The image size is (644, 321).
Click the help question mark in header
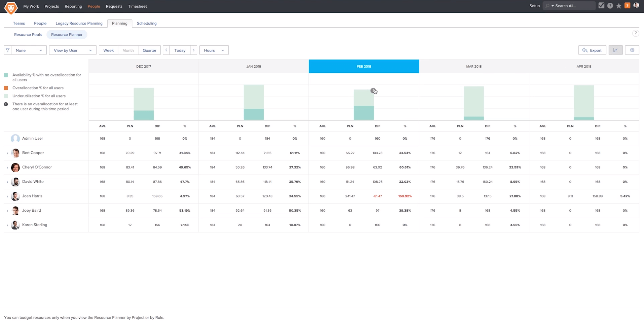pyautogui.click(x=610, y=6)
